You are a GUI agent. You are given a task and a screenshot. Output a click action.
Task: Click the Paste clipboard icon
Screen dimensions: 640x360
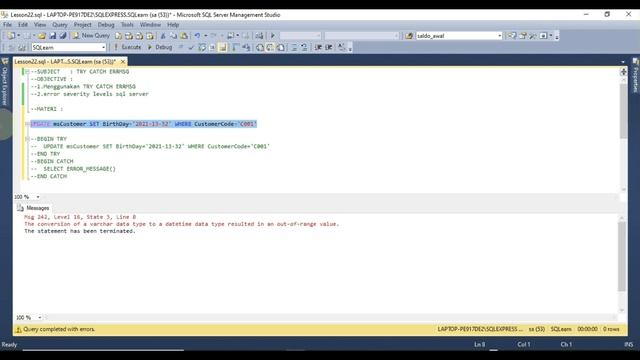[184, 36]
